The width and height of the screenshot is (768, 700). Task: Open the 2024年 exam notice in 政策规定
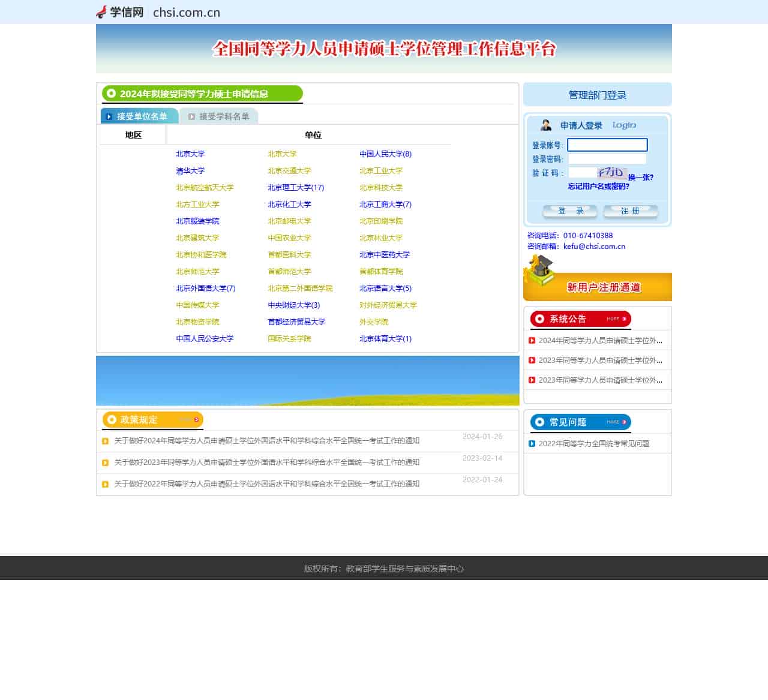(x=267, y=441)
